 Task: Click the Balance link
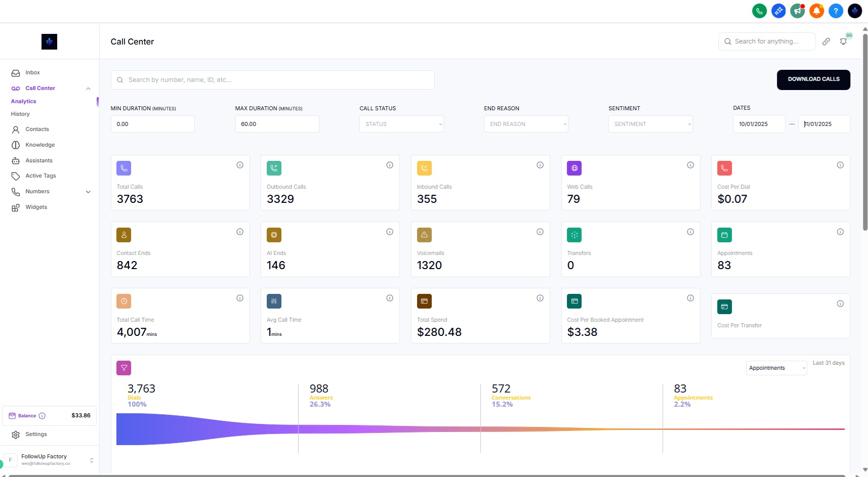(x=27, y=416)
